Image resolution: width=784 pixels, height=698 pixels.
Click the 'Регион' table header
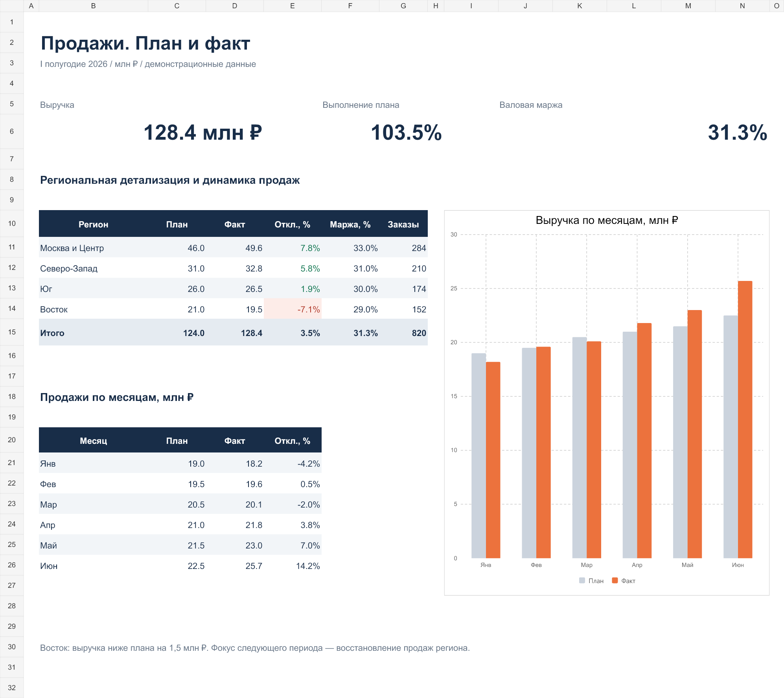[93, 224]
